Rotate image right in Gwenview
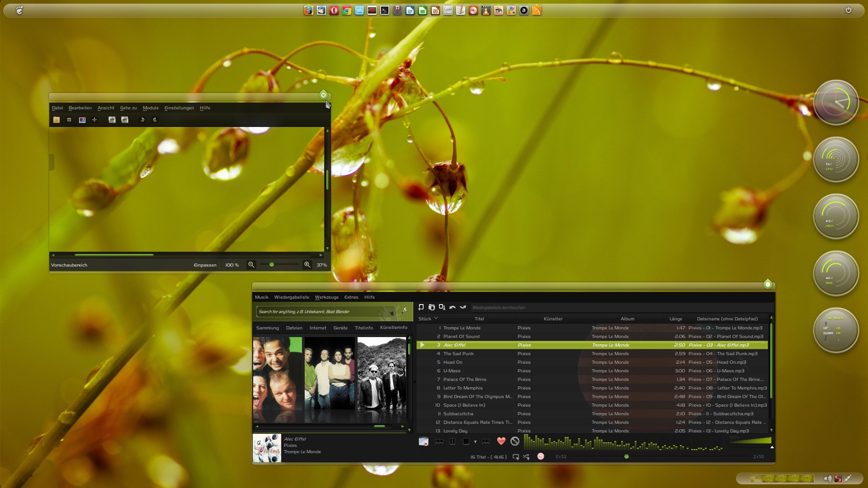Screen dimensions: 868x488 [155, 120]
